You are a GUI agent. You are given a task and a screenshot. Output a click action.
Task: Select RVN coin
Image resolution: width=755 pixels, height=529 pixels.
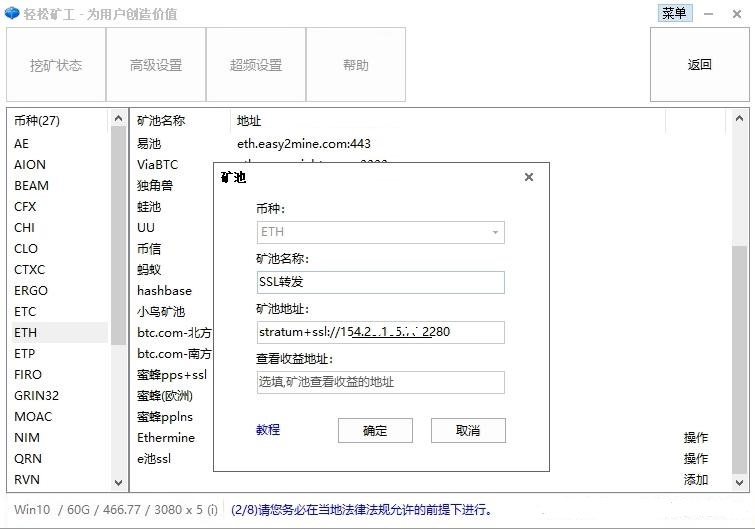(27, 480)
